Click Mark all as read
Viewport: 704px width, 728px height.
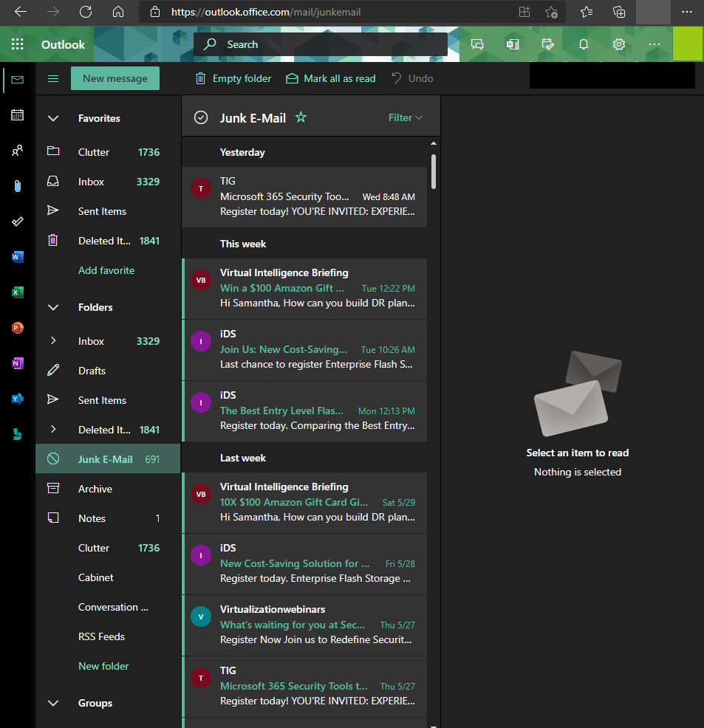coord(331,78)
